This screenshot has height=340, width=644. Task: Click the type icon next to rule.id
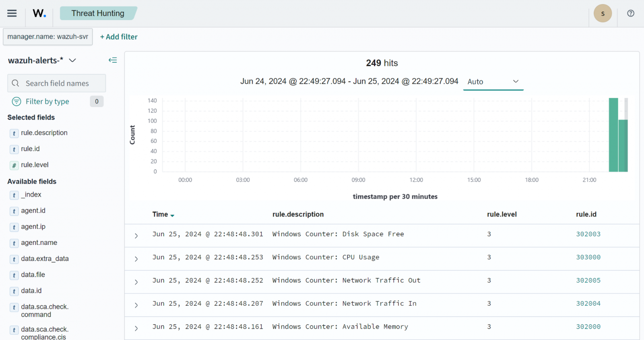14,149
